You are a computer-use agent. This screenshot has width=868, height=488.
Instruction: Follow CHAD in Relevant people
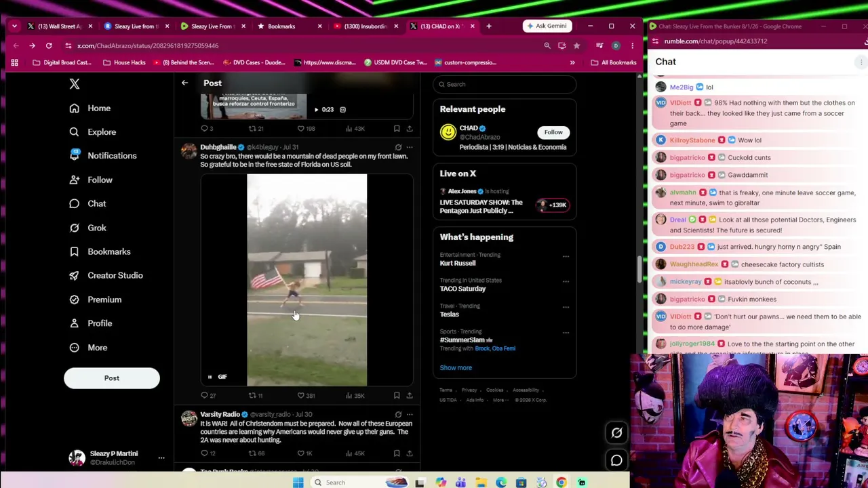(x=553, y=132)
